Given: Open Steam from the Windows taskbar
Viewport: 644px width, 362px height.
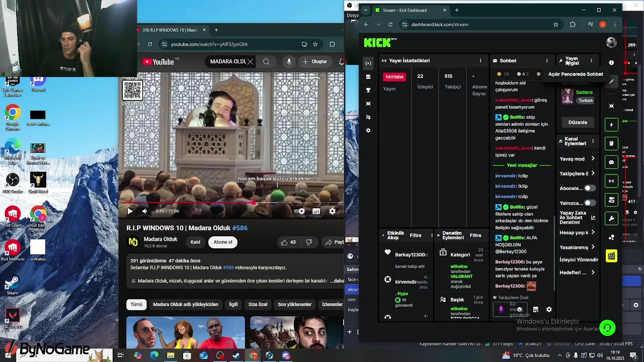Looking at the screenshot, I should 236,355.
